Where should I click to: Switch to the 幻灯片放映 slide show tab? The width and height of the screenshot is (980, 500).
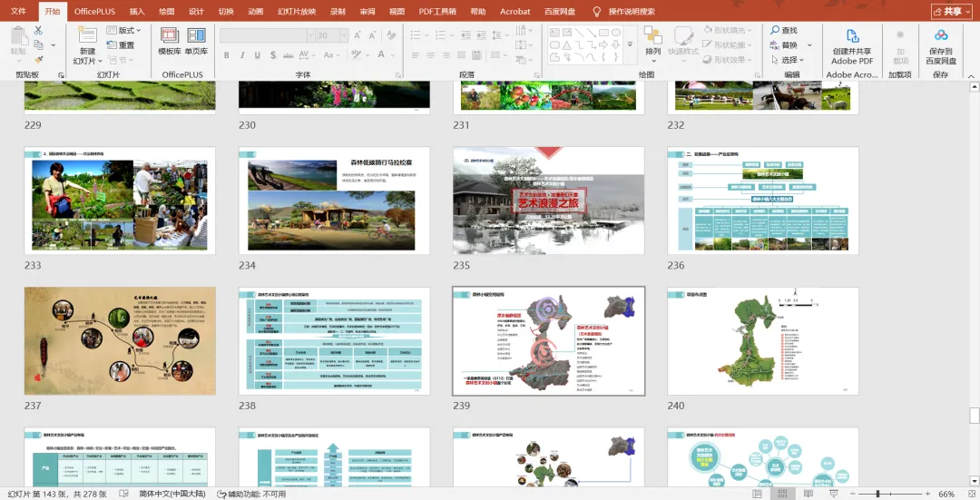(297, 11)
